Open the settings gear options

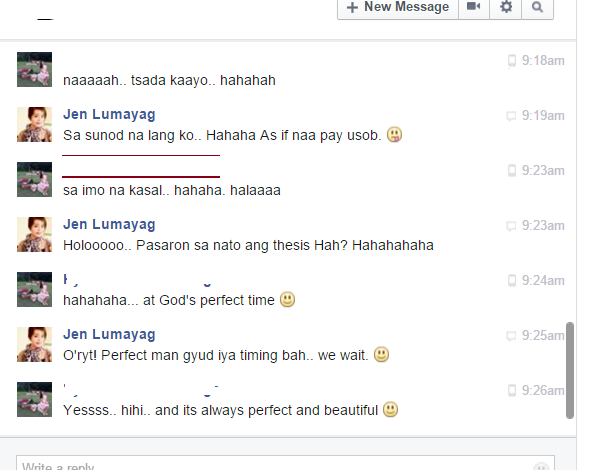tap(506, 7)
